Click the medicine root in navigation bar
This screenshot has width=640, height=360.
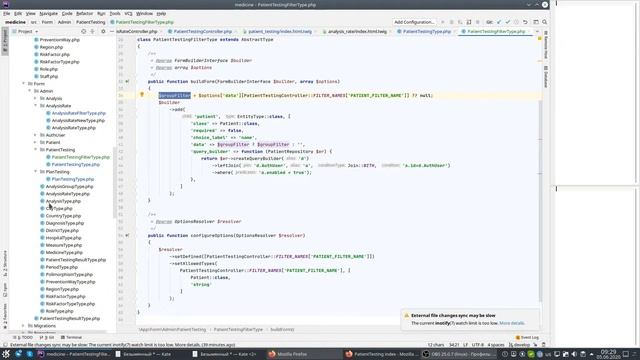click(x=16, y=22)
